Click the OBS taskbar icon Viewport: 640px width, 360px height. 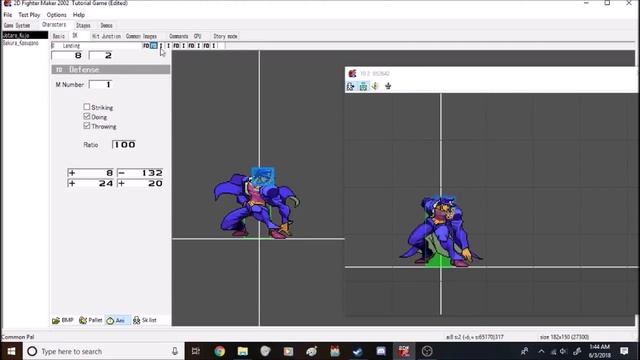[427, 351]
